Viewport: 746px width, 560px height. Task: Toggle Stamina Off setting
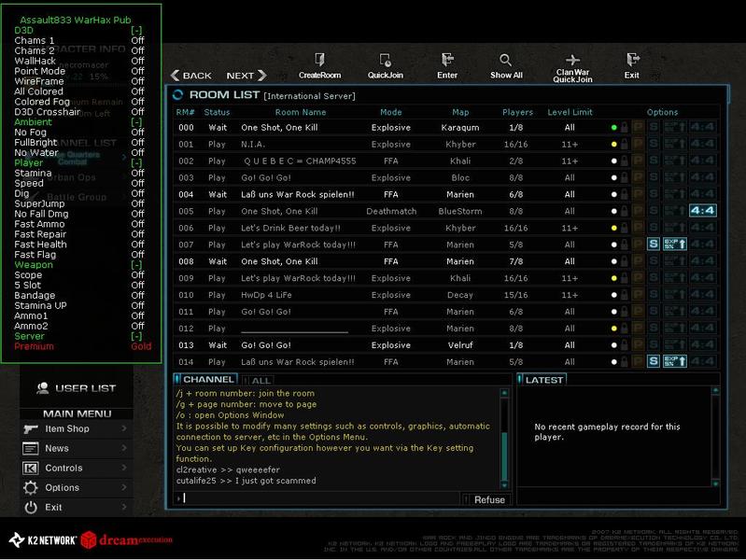[x=137, y=173]
